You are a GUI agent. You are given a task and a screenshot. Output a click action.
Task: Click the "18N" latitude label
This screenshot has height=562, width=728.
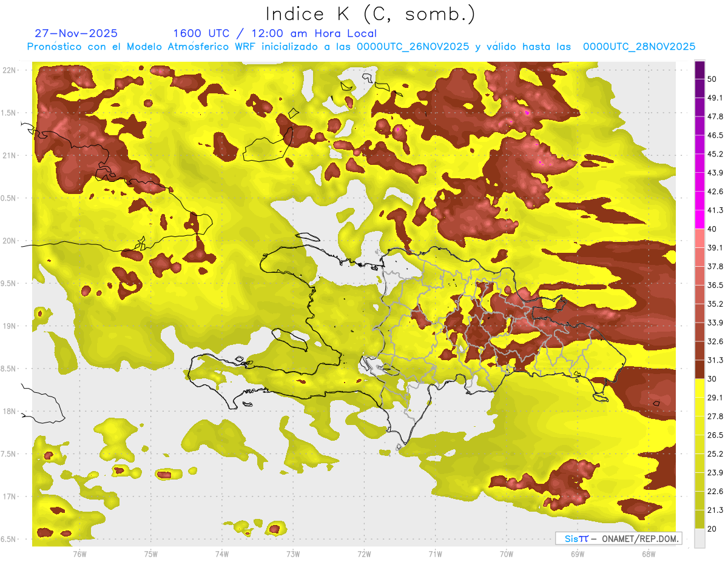(x=10, y=411)
